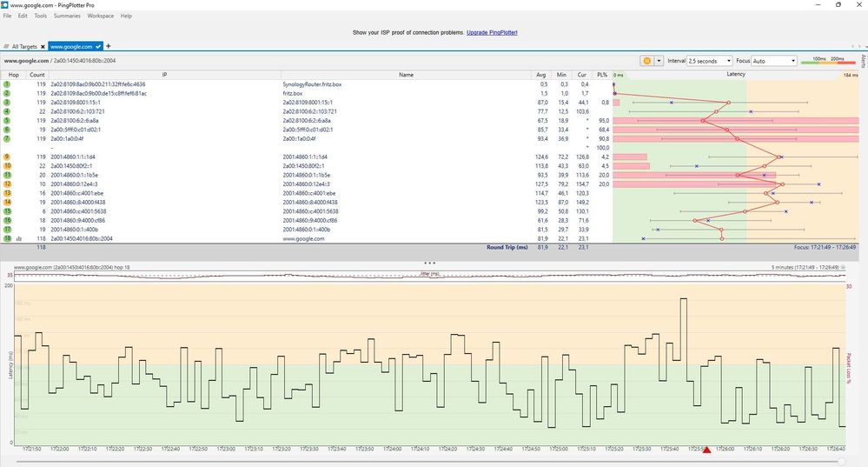Open the Help menu

126,16
